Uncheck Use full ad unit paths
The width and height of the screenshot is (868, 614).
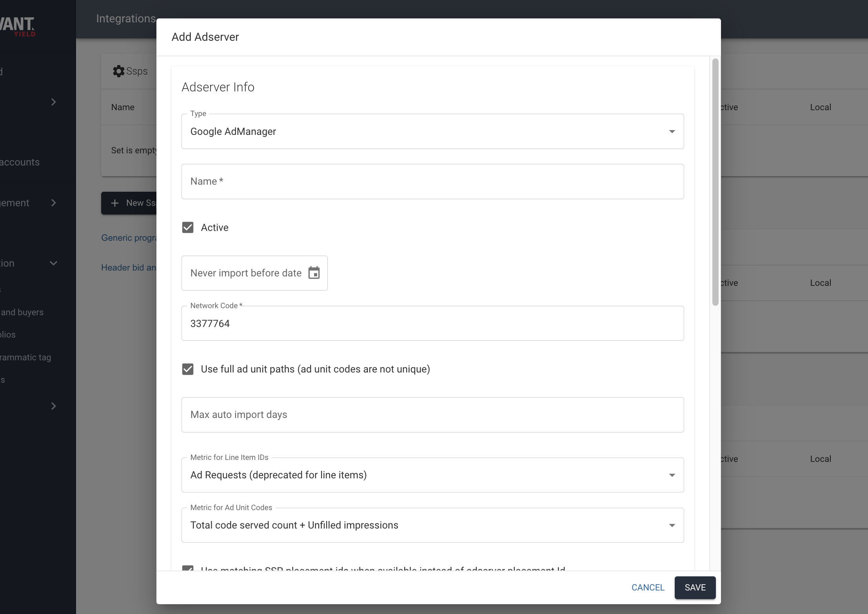[x=188, y=369]
